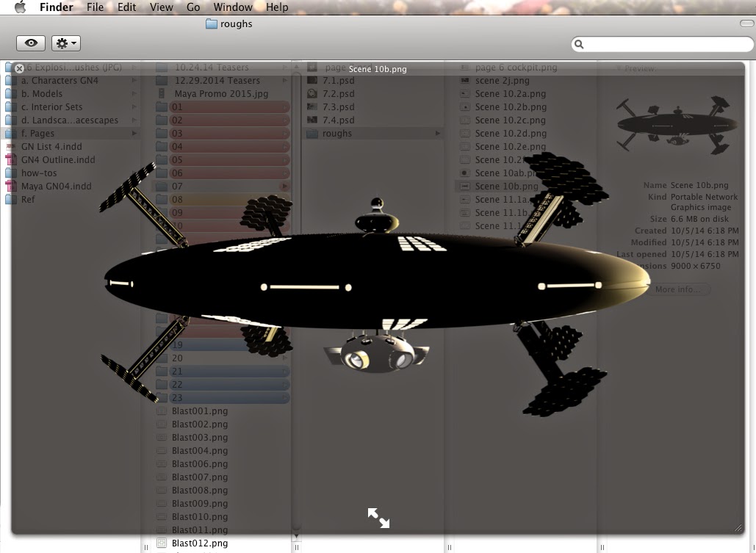This screenshot has height=553, width=756.
Task: Click the scene 2j.png file icon
Action: pyautogui.click(x=465, y=81)
